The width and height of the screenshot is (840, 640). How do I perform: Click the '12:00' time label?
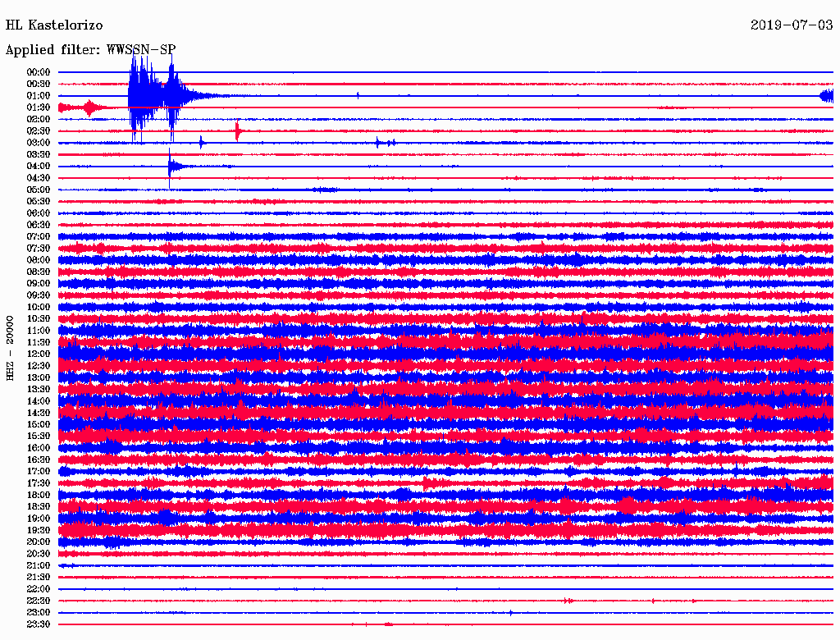coord(39,354)
